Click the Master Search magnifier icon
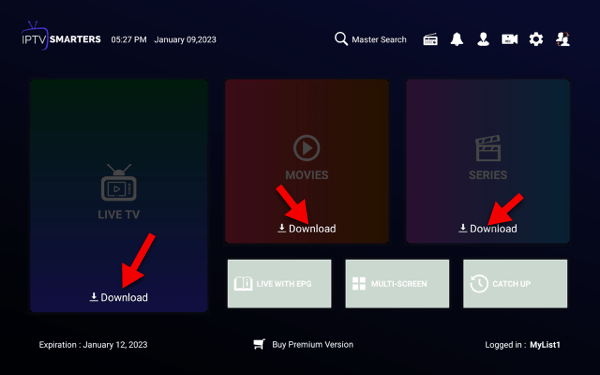Screen dimensions: 600x375 click(341, 39)
